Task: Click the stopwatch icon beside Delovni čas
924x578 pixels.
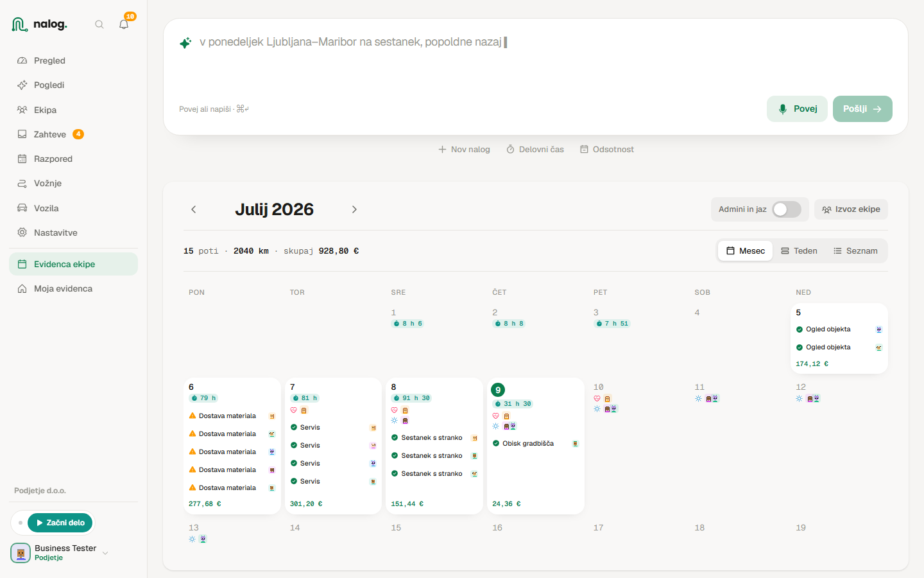Action: click(x=511, y=149)
